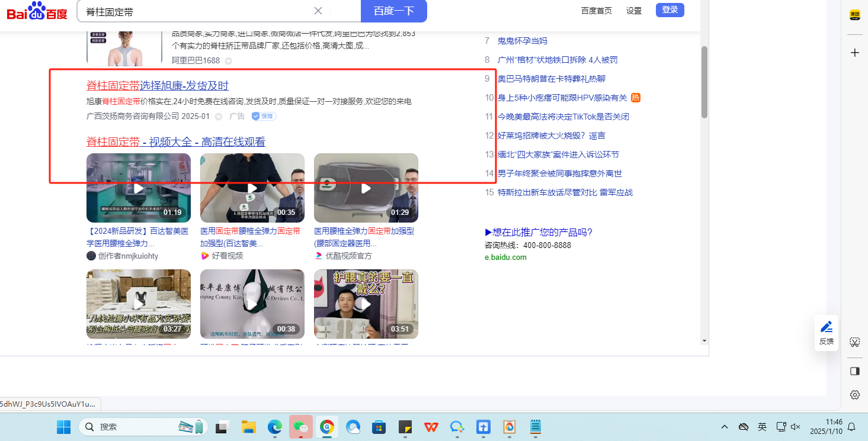
Task: Click the plus icon in the sidebar
Action: [854, 53]
